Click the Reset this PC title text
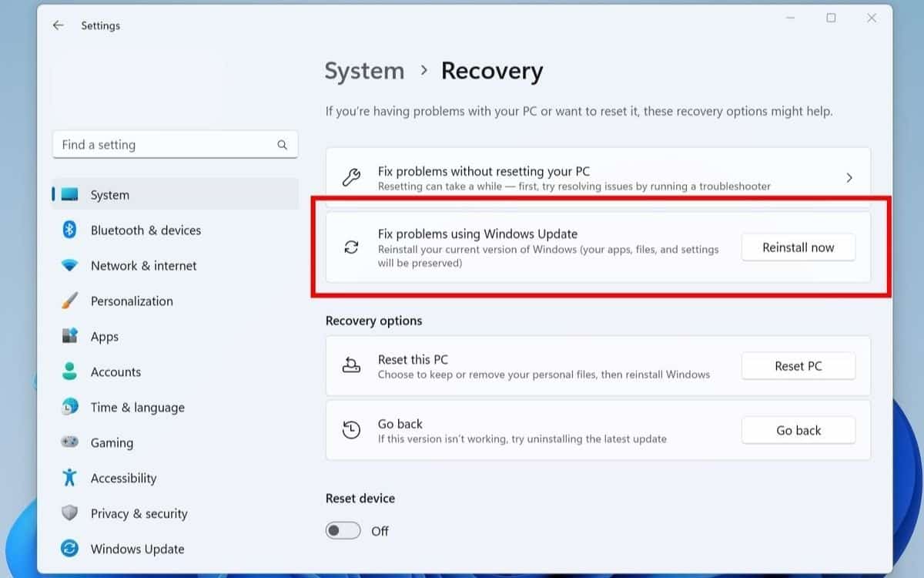 (x=413, y=359)
